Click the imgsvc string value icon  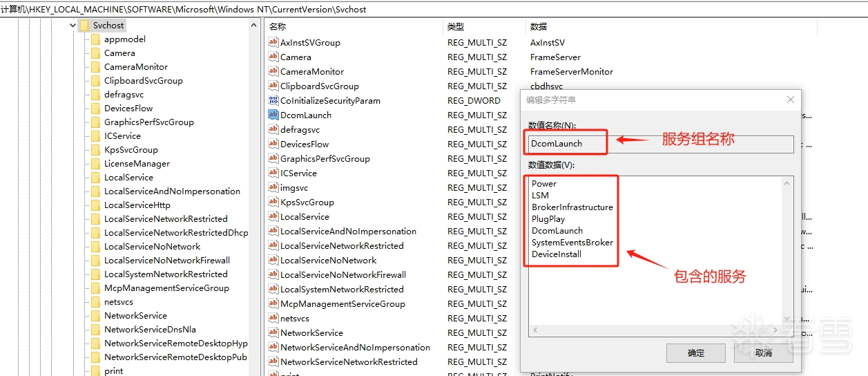[x=273, y=187]
